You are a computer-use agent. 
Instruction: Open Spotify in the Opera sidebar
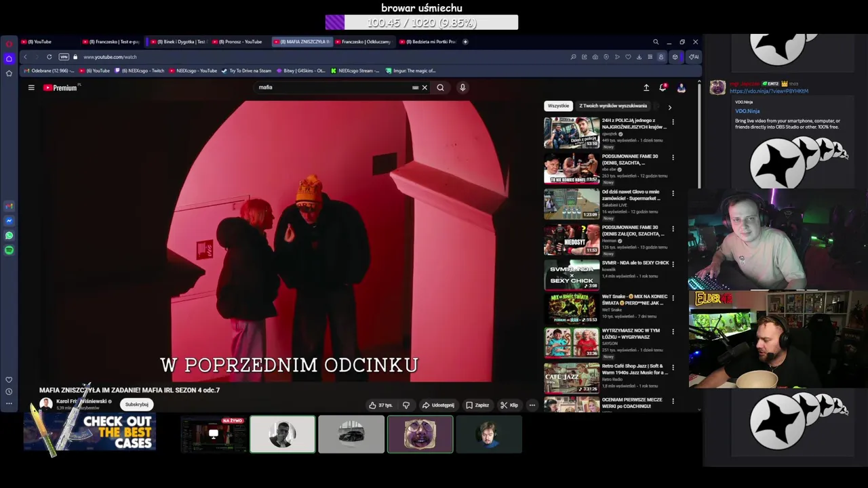click(9, 250)
